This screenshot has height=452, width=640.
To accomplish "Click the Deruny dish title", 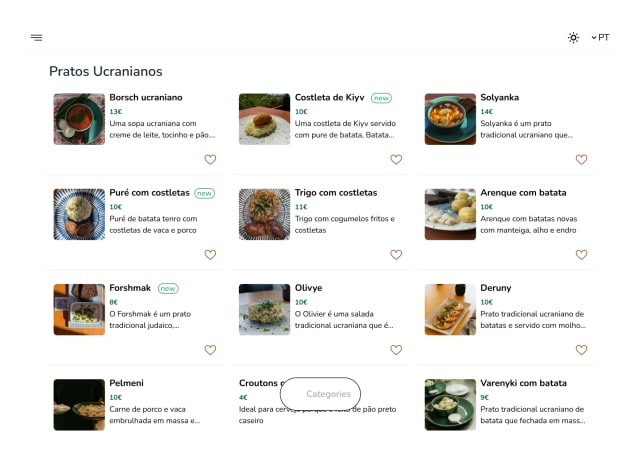I will tap(497, 288).
